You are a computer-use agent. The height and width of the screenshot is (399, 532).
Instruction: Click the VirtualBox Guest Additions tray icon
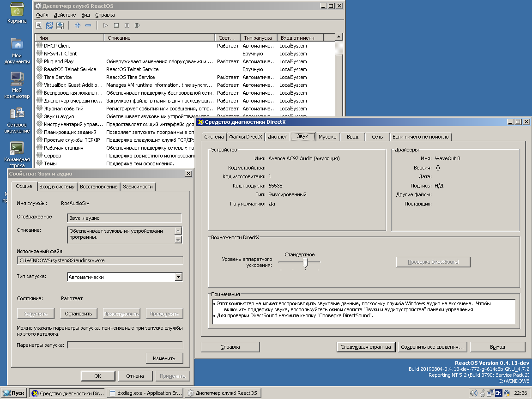click(507, 393)
